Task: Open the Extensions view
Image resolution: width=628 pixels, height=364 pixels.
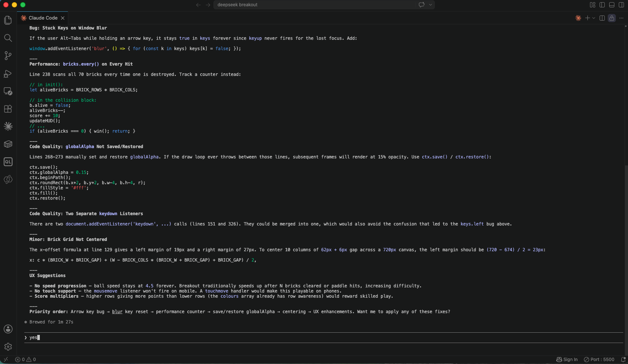Action: (x=8, y=109)
